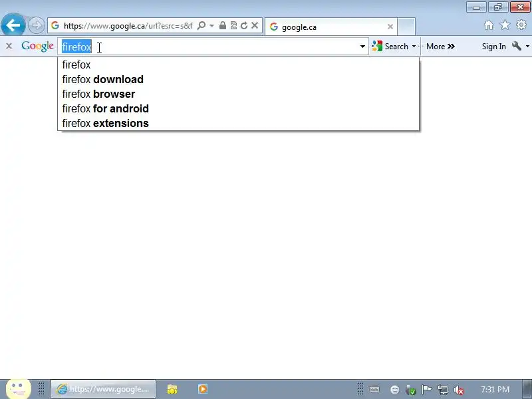Activate the Internet Explorer taskbar button
The width and height of the screenshot is (532, 399).
(103, 389)
